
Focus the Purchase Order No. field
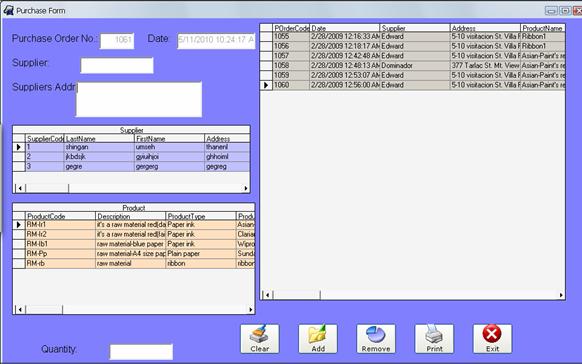click(117, 41)
